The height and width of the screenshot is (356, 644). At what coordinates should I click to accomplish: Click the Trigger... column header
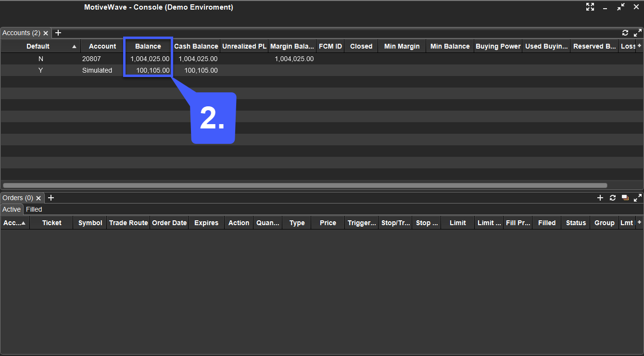[x=361, y=223]
